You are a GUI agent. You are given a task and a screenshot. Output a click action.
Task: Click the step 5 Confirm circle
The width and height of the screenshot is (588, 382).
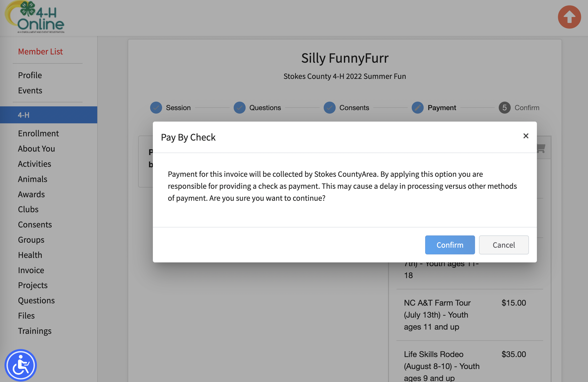[504, 108]
